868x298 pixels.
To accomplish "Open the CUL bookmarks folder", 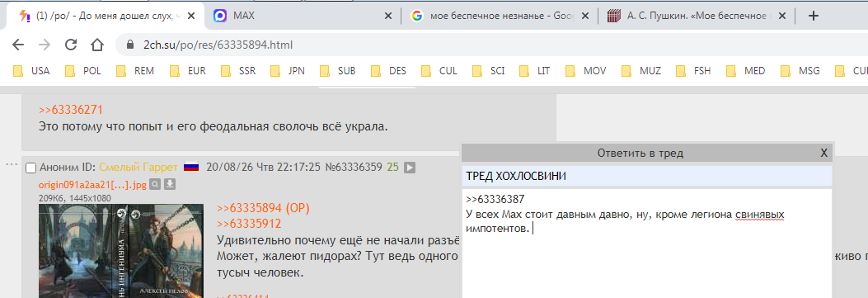I will 439,71.
